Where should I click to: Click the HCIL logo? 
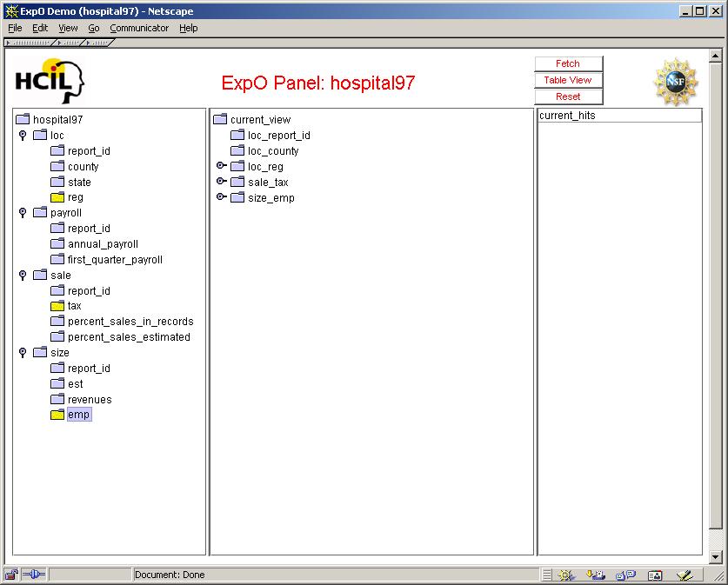(50, 81)
